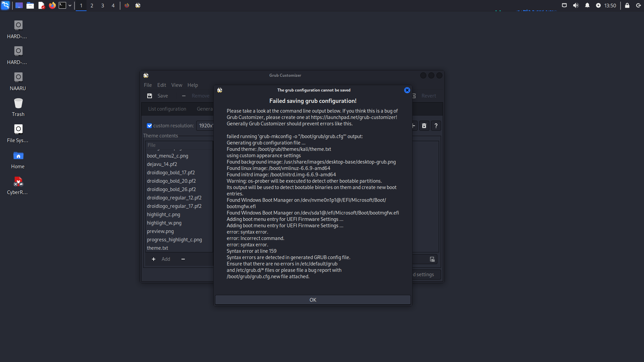The image size is (644, 362).
Task: Toggle the custom resolution checkbox
Action: (149, 126)
